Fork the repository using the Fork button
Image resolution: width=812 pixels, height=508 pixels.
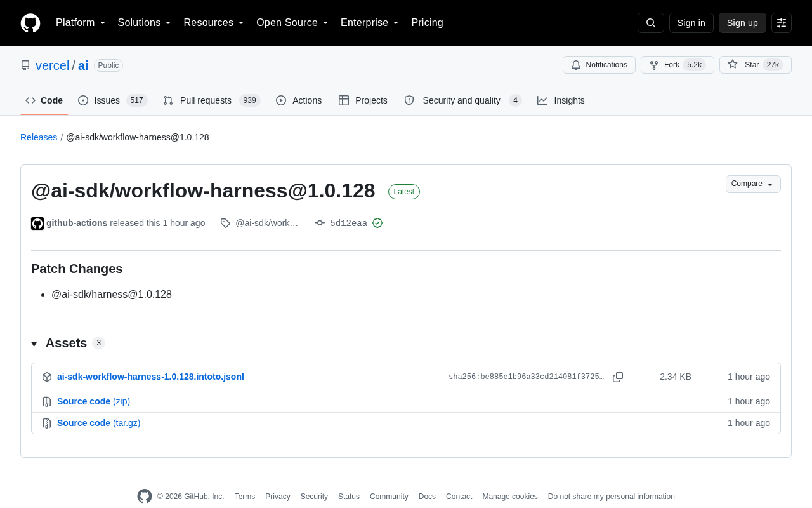coord(678,65)
